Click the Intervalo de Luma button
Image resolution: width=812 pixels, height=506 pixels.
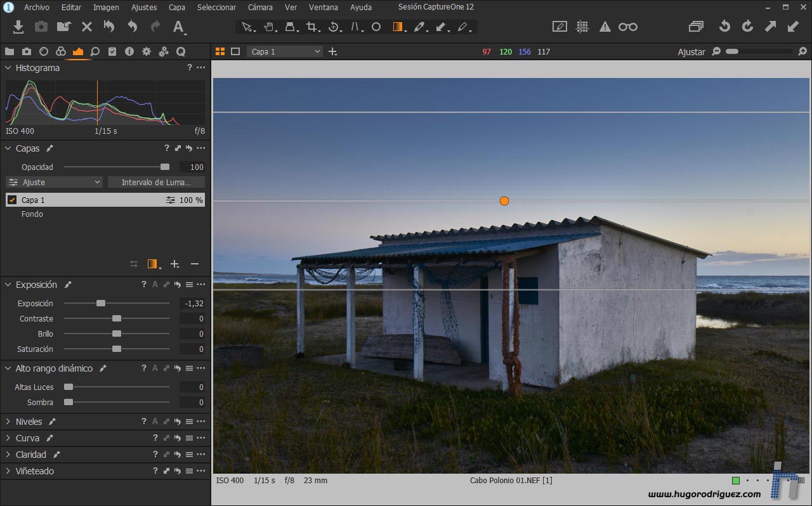pyautogui.click(x=156, y=182)
